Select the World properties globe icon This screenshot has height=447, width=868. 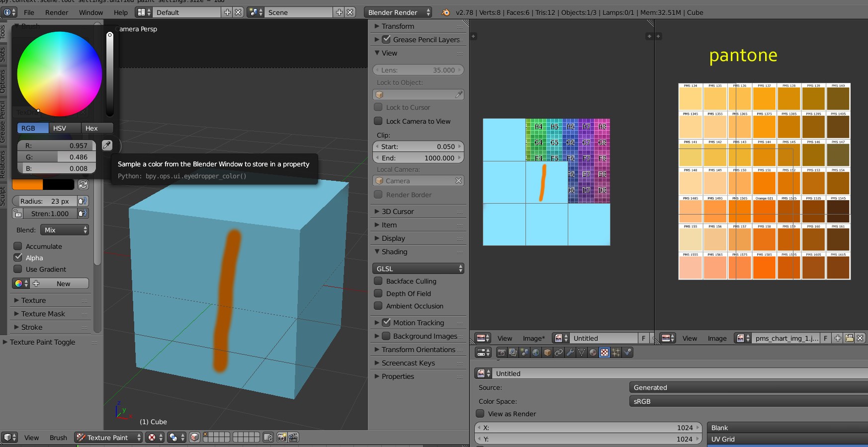coord(536,353)
